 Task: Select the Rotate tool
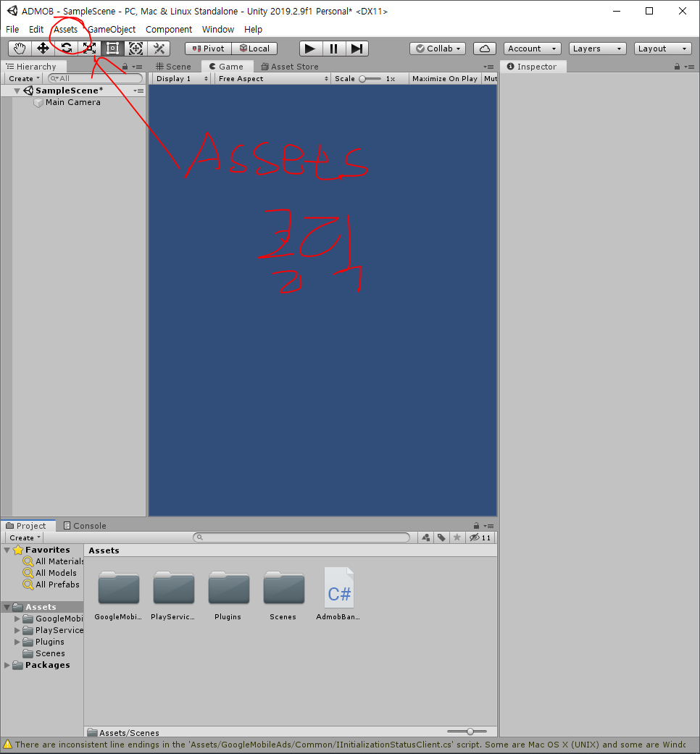pyautogui.click(x=67, y=49)
